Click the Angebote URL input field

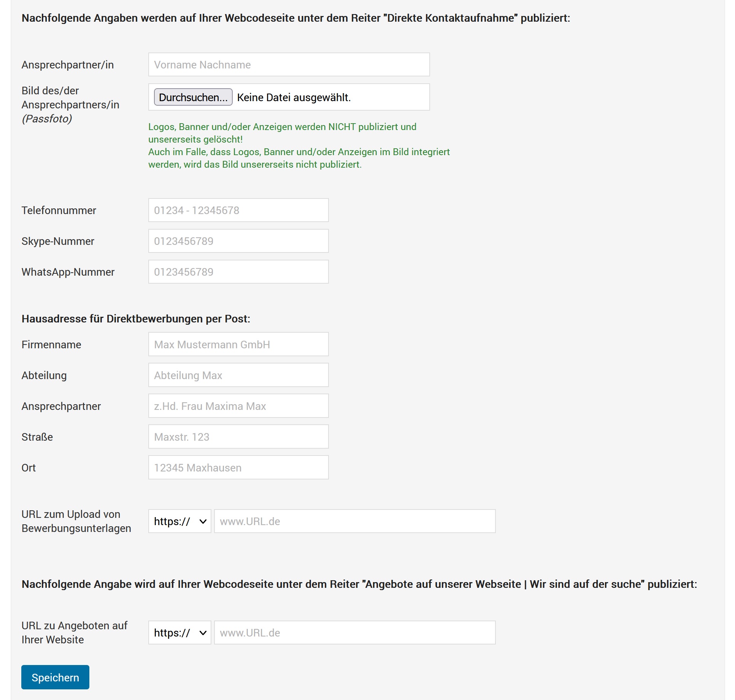click(355, 633)
